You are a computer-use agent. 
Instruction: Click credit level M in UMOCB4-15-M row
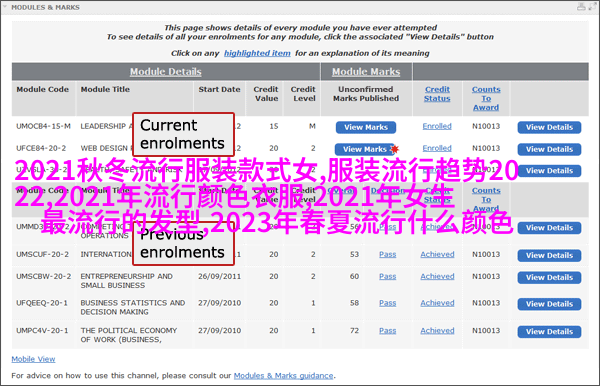pos(312,126)
